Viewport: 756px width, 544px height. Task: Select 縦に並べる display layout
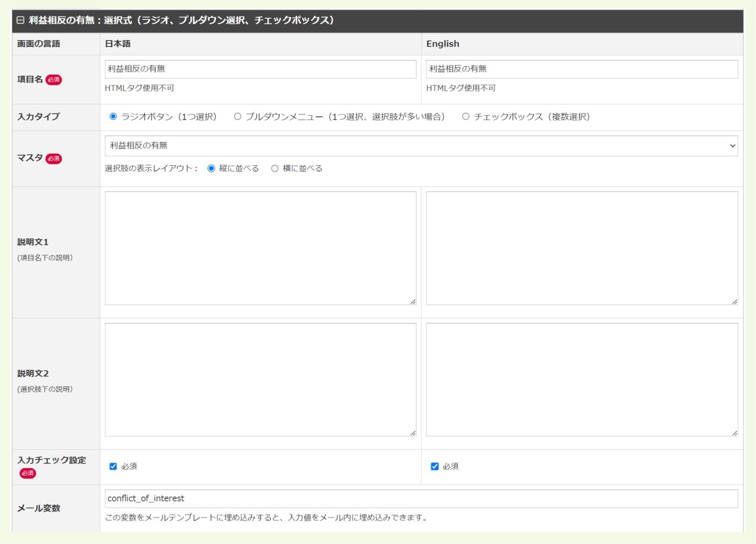[x=211, y=168]
